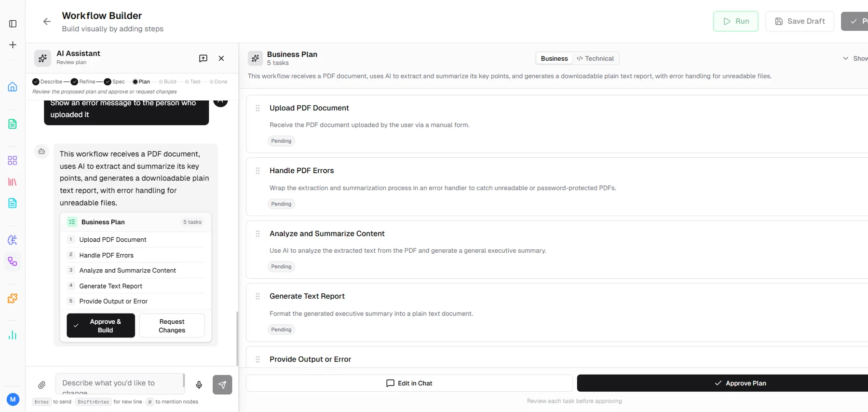This screenshot has width=868, height=412.
Task: Open the teal document icon in sidebar
Action: [13, 203]
